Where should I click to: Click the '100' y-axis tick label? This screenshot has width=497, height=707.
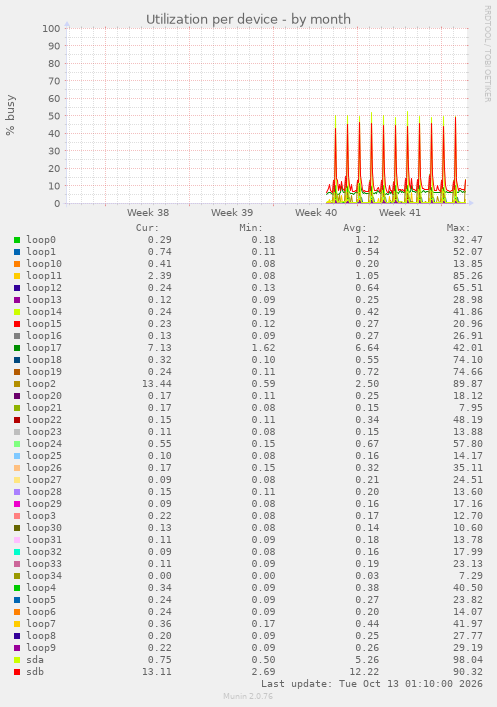(51, 28)
